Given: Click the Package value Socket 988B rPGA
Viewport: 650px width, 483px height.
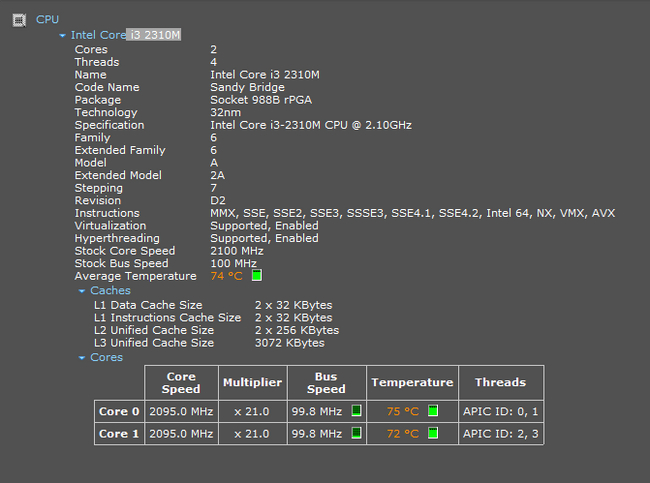Looking at the screenshot, I should tap(261, 100).
